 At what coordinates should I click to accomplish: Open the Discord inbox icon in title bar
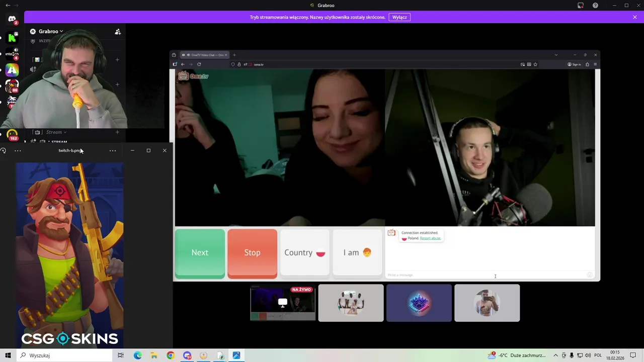click(x=581, y=6)
